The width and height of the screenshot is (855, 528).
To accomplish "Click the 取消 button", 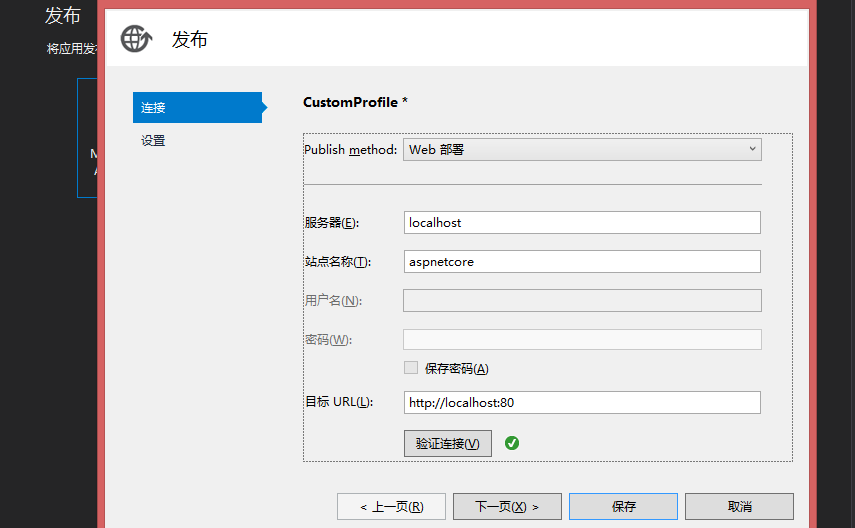I will (739, 507).
